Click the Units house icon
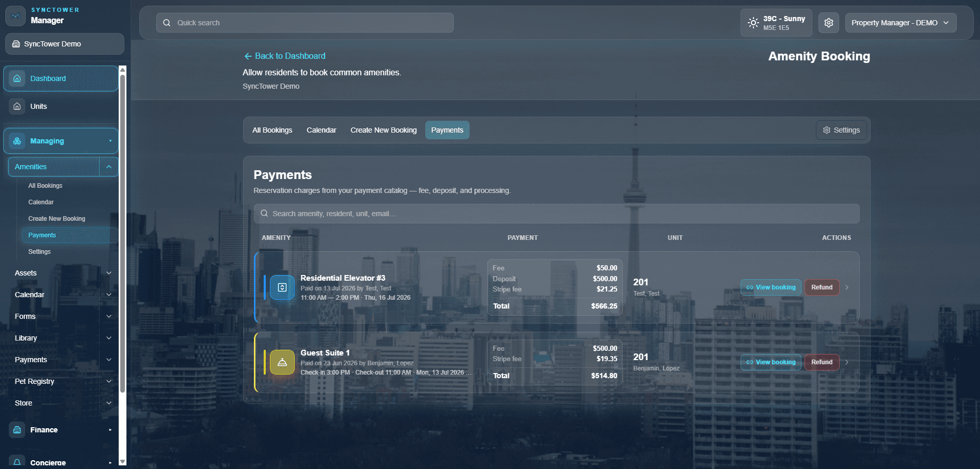Image resolution: width=980 pixels, height=469 pixels. [17, 106]
